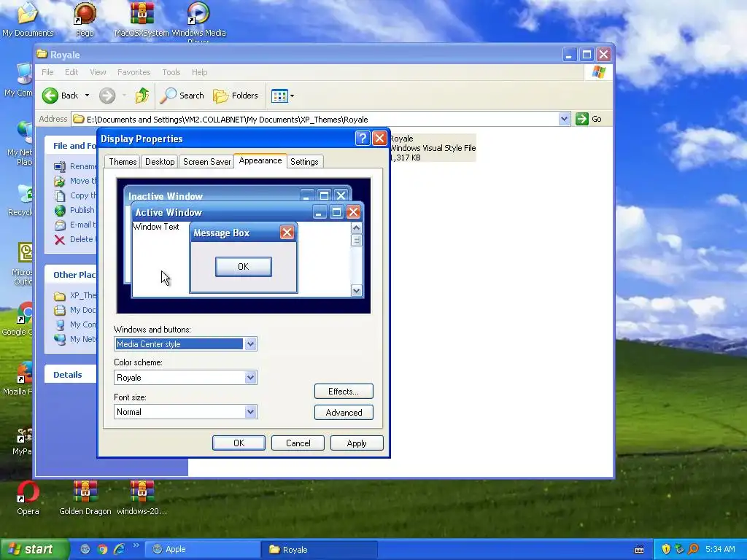Viewport: 747px width, 560px height.
Task: Expand the Windows and buttons dropdown
Action: (251, 344)
